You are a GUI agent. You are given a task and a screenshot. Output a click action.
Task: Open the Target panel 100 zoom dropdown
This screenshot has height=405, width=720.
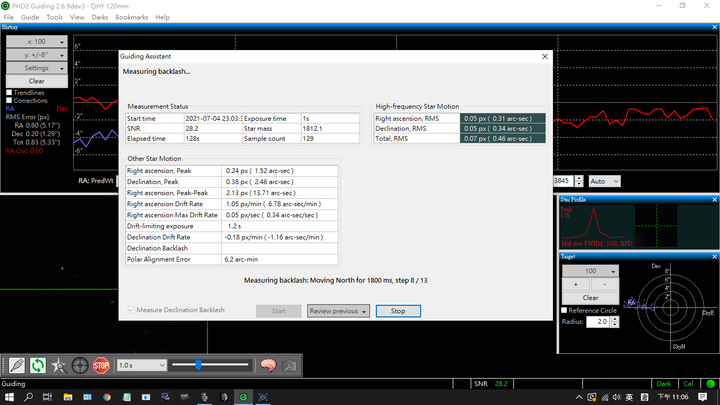pos(590,271)
